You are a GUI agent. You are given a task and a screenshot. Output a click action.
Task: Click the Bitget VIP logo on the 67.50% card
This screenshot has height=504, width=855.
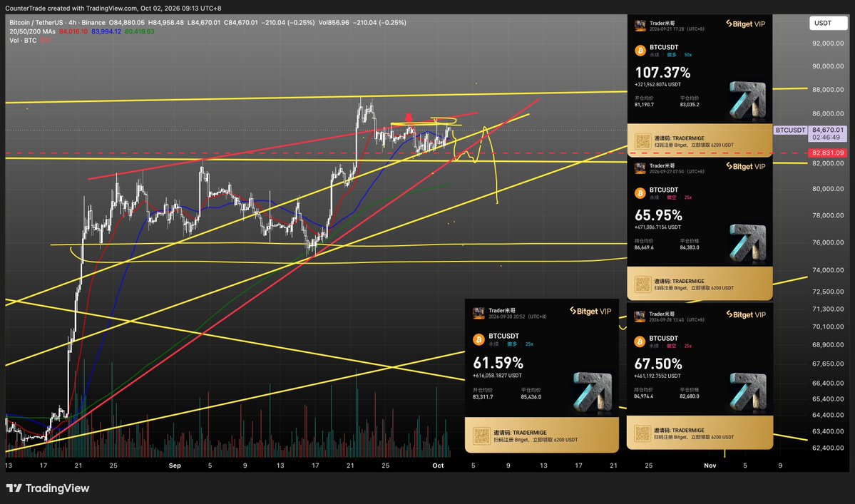click(x=745, y=314)
